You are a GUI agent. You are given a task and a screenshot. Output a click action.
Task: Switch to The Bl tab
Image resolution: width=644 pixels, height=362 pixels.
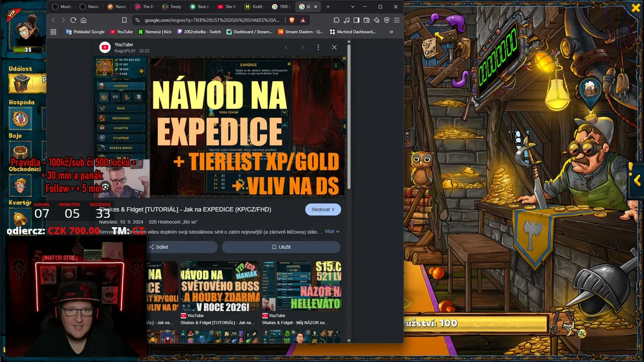pyautogui.click(x=144, y=7)
